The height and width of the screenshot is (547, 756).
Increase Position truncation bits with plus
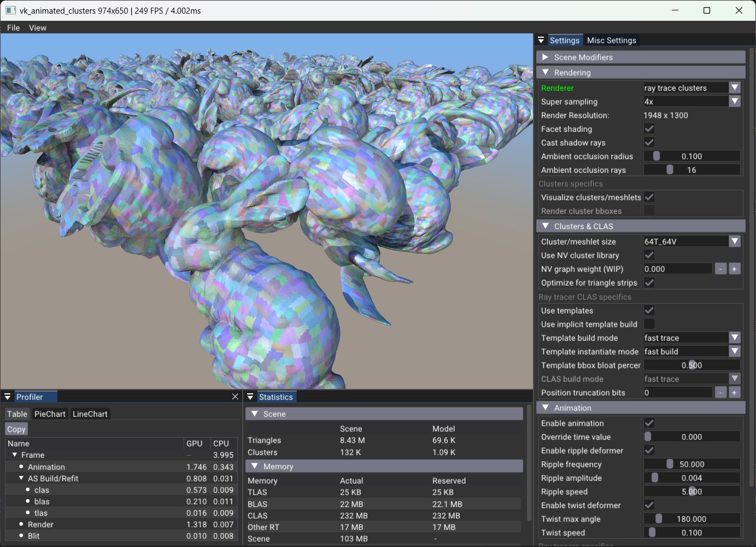[734, 392]
